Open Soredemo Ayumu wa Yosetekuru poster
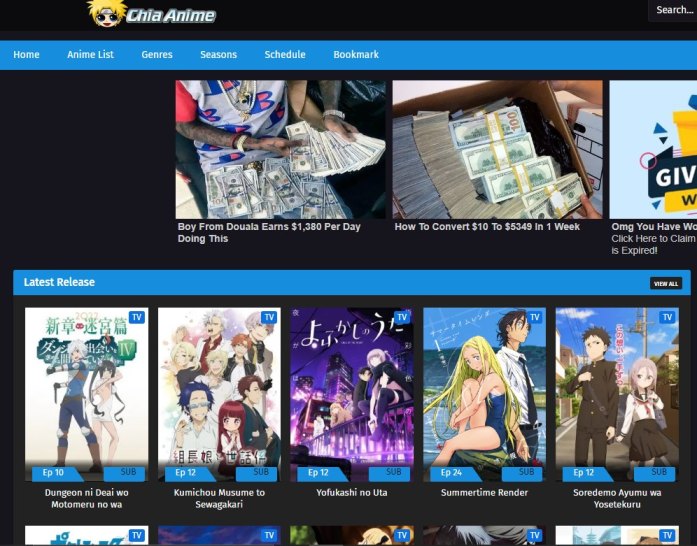This screenshot has height=546, width=697. (617, 395)
